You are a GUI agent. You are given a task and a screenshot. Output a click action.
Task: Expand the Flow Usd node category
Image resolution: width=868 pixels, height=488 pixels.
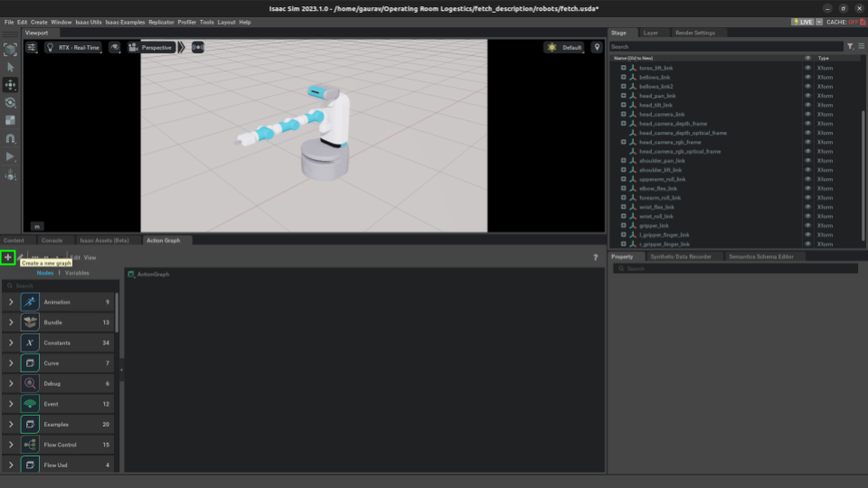(x=11, y=465)
